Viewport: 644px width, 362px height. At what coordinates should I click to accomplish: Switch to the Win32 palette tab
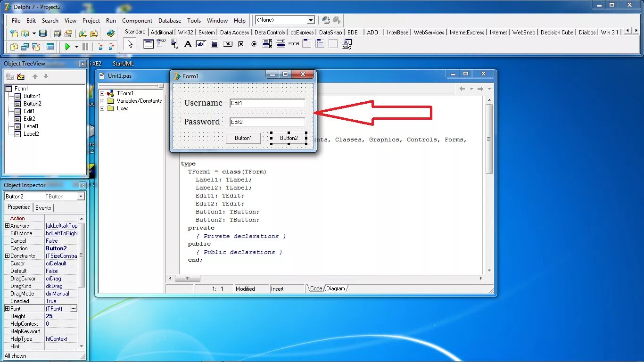point(186,32)
